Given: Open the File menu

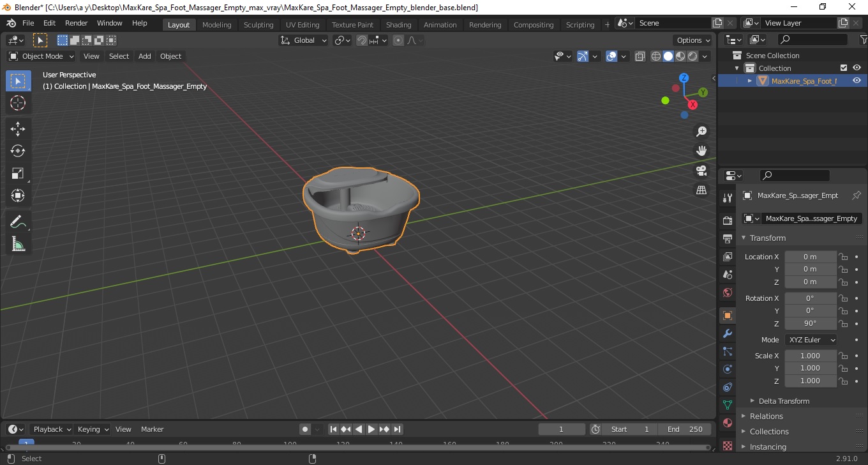Looking at the screenshot, I should pos(28,23).
